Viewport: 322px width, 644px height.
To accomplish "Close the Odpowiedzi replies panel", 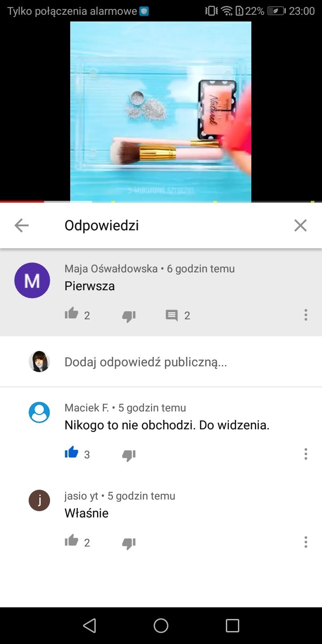I will 301,226.
